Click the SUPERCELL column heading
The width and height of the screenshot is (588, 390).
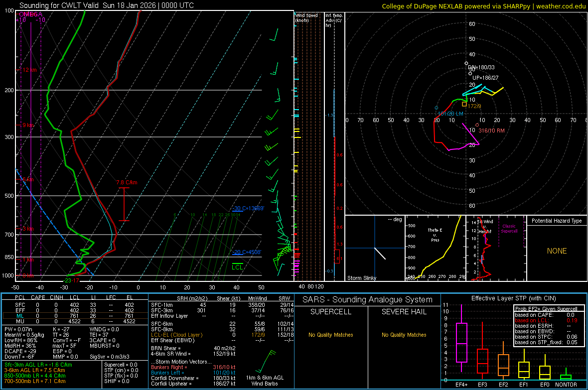pos(331,312)
